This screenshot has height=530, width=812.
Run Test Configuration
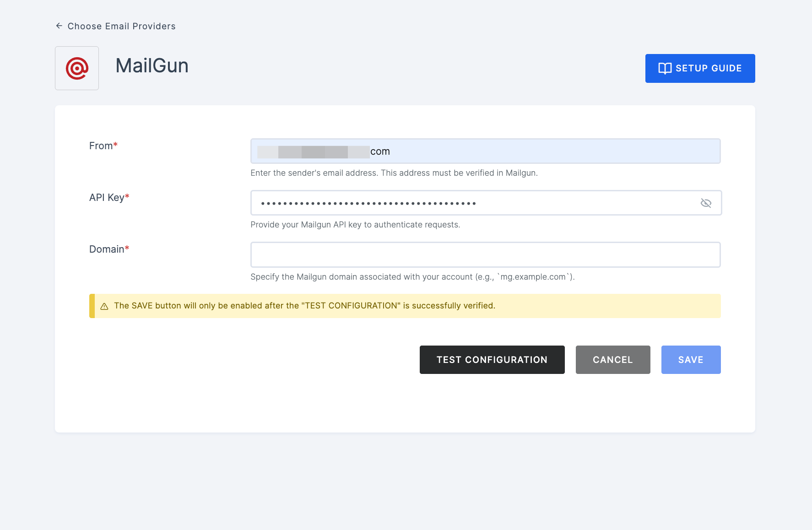pos(492,360)
